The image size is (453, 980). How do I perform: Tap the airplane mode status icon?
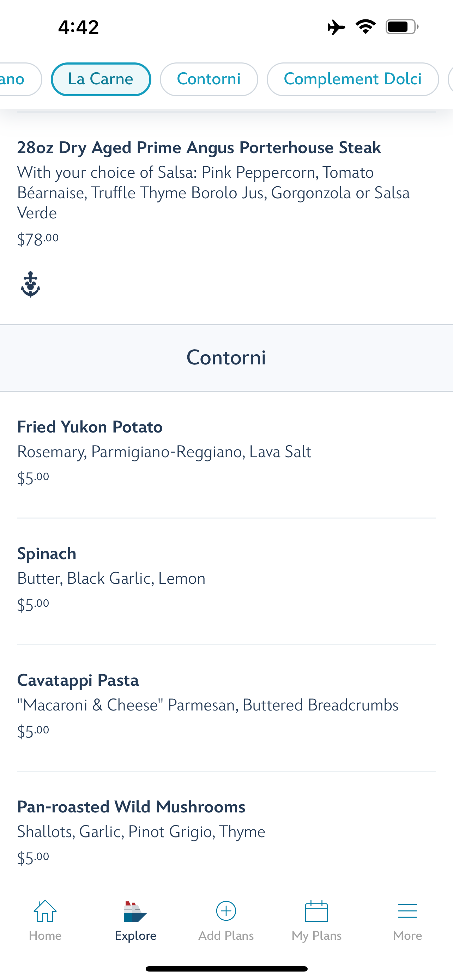[336, 27]
